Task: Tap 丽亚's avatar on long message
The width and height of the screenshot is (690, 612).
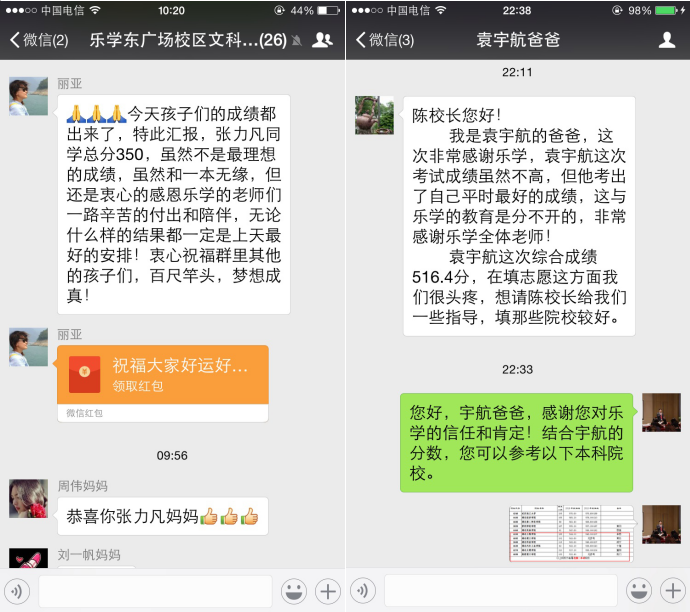Action: coord(29,96)
